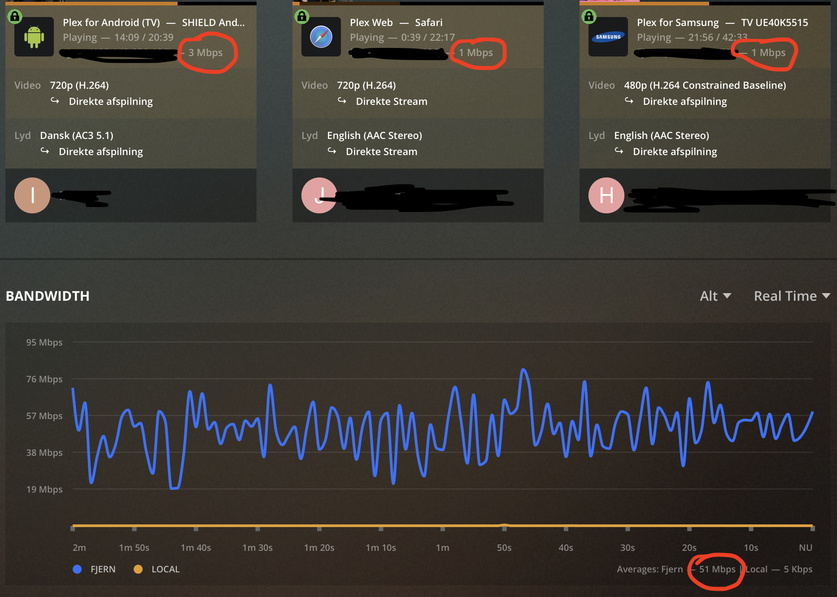Click the audio arrow icon under English (AAC Stereo) in Samsung card
This screenshot has height=597, width=837.
click(619, 151)
